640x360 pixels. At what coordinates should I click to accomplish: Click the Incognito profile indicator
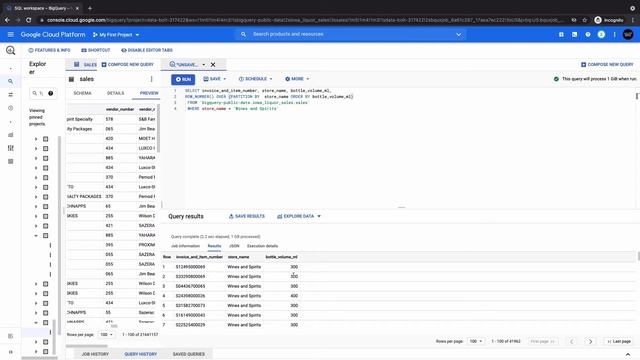609,20
